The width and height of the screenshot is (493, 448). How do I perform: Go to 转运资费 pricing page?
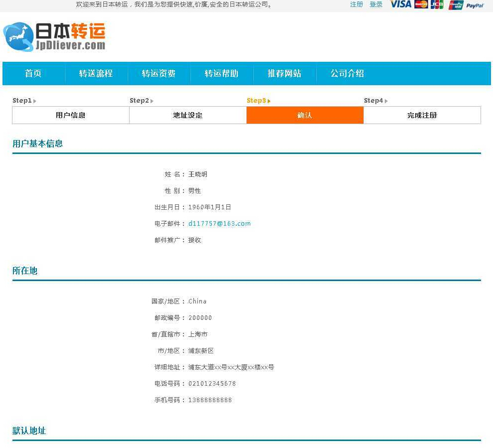[x=159, y=74]
